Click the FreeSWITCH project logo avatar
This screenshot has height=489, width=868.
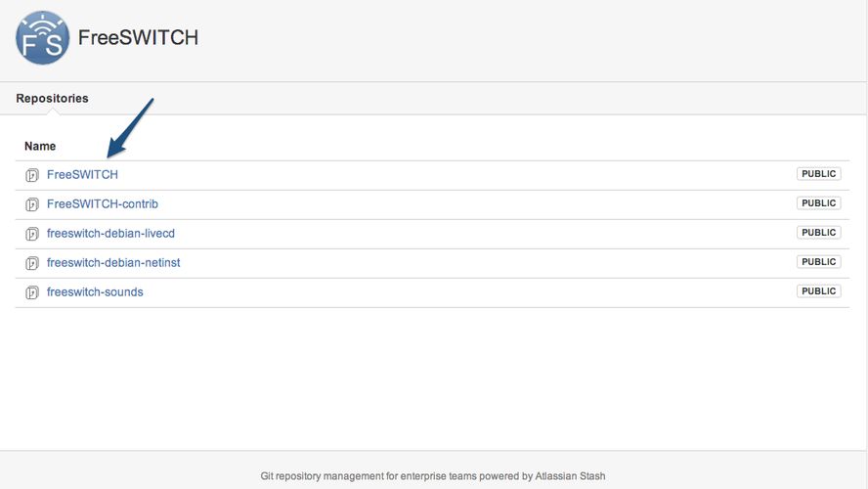(x=42, y=38)
